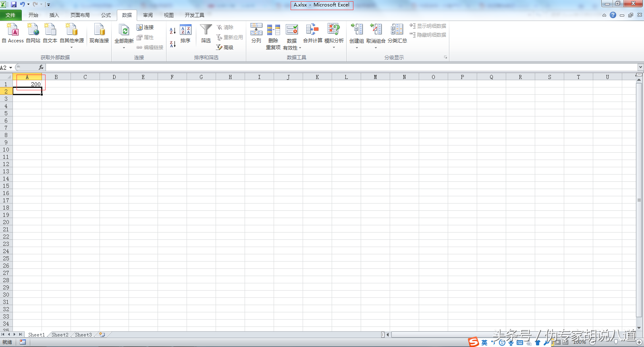Select column B header
Screen dimensions: 644x347
(x=56, y=77)
